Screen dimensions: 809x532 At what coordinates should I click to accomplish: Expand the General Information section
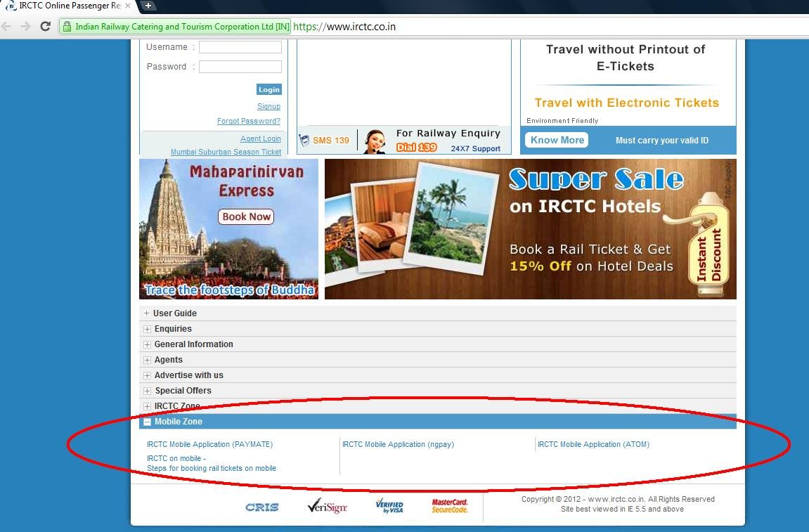point(147,344)
